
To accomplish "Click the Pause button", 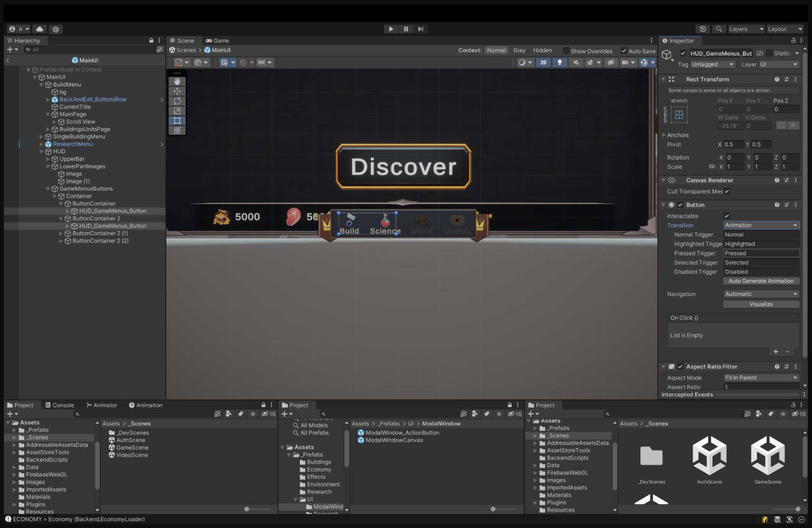I will pyautogui.click(x=406, y=29).
